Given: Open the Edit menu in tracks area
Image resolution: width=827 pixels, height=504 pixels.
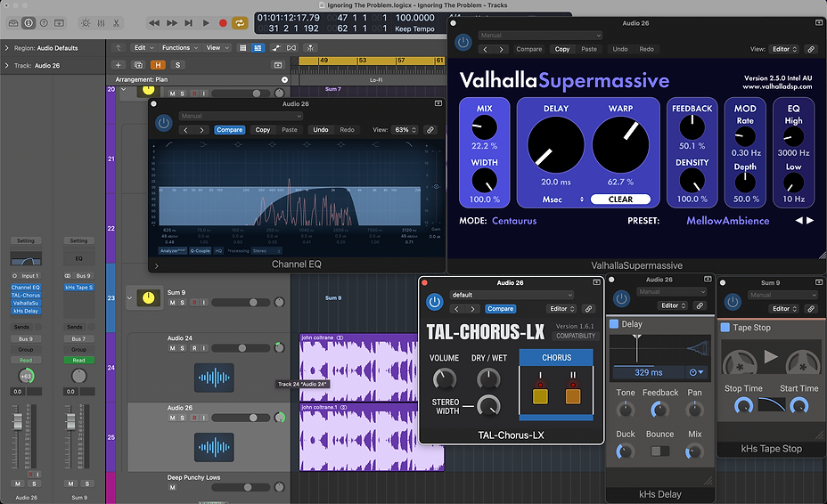Looking at the screenshot, I should click(x=143, y=48).
